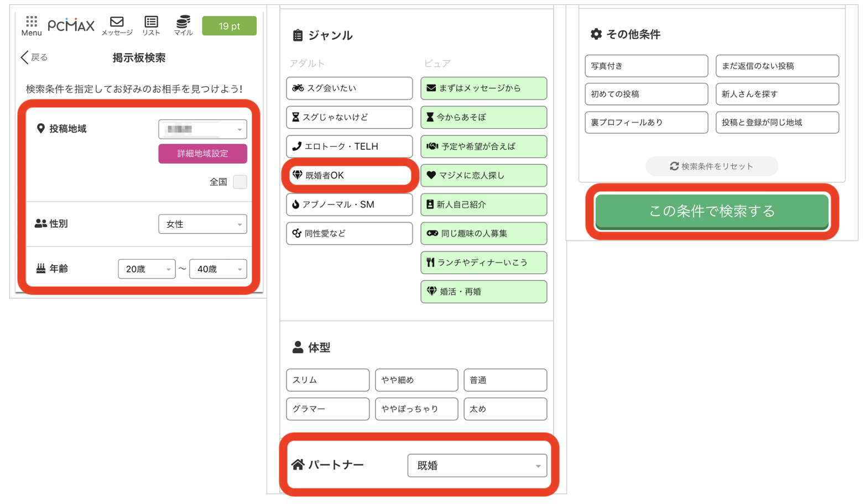Open the マイル coins icon
Viewport: 865px width, 504px height.
click(183, 25)
